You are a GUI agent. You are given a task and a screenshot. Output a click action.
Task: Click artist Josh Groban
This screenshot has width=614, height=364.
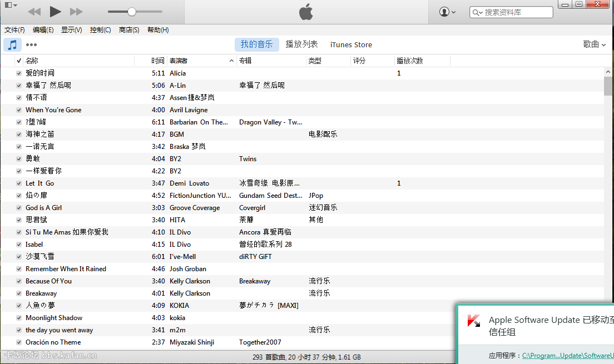(x=187, y=269)
